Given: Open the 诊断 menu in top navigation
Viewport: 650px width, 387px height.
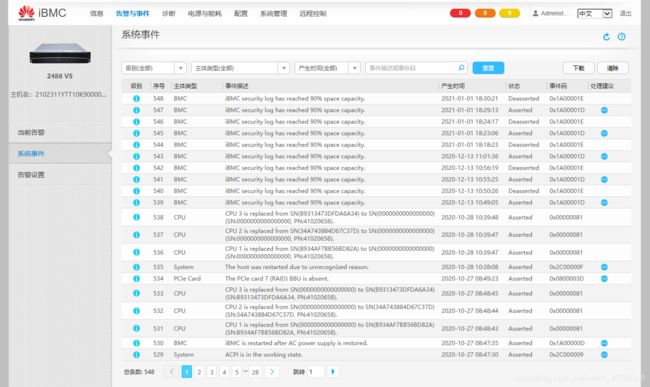Looking at the screenshot, I should click(x=168, y=14).
